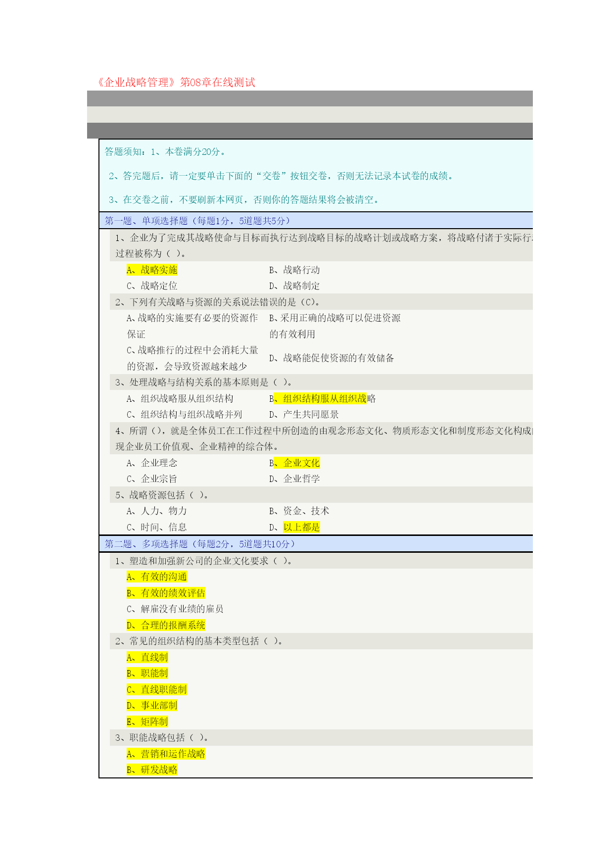Image resolution: width=614 pixels, height=868 pixels.
Task: Select option D、战略能促使资源的有效储备
Action: pyautogui.click(x=331, y=358)
